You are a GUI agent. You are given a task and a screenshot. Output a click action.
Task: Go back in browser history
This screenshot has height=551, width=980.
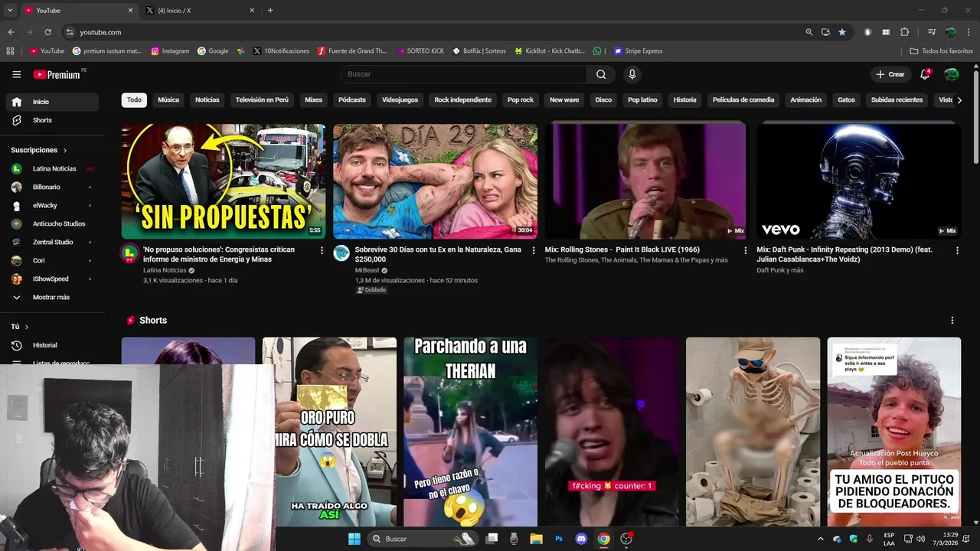coord(11,32)
